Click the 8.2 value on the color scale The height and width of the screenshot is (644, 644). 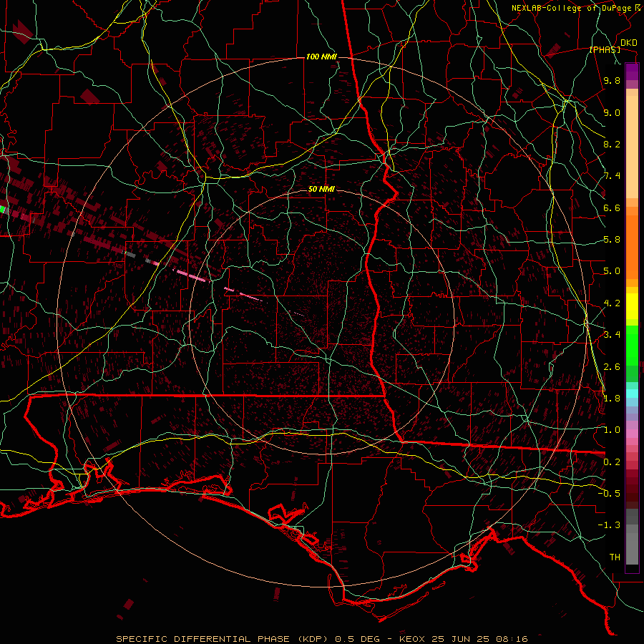(x=612, y=144)
